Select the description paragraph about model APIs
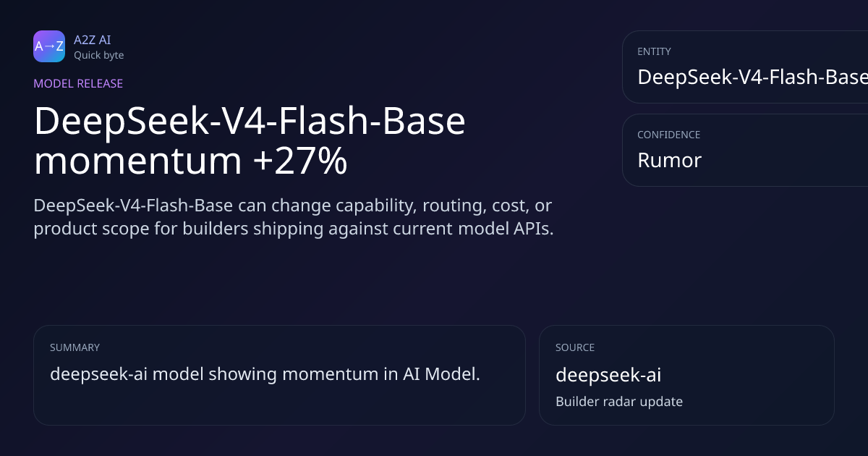Screen dimensions: 868x456 [x=293, y=216]
